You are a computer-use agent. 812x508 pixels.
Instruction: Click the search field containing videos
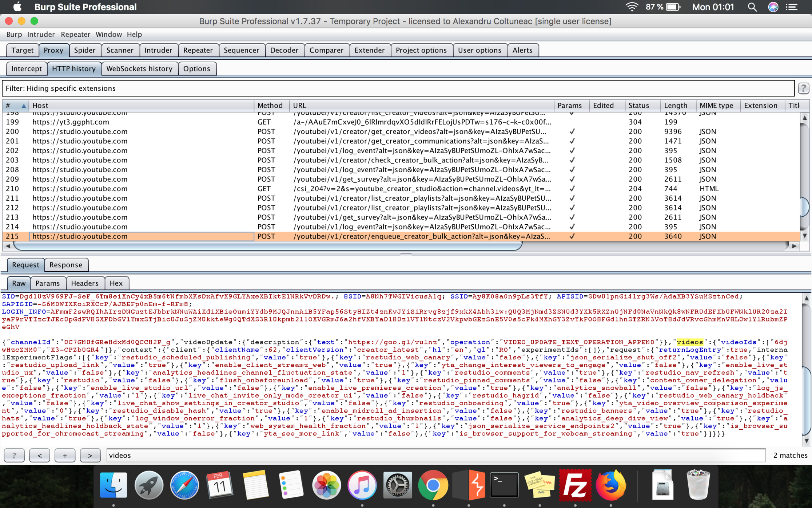coord(436,455)
